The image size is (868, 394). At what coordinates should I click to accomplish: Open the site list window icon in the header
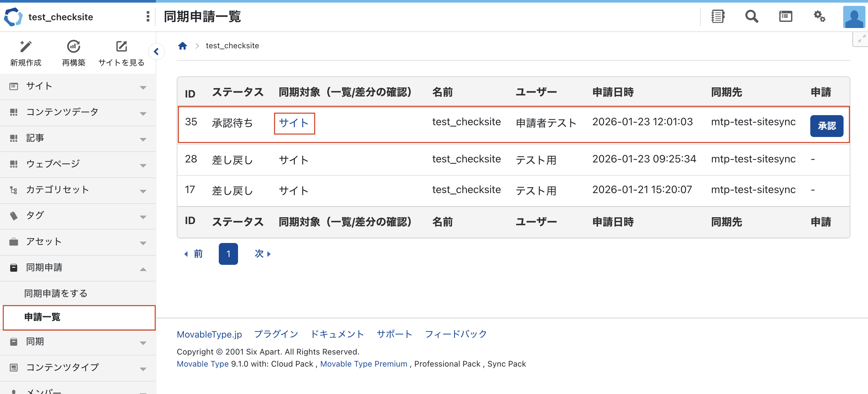pyautogui.click(x=786, y=16)
